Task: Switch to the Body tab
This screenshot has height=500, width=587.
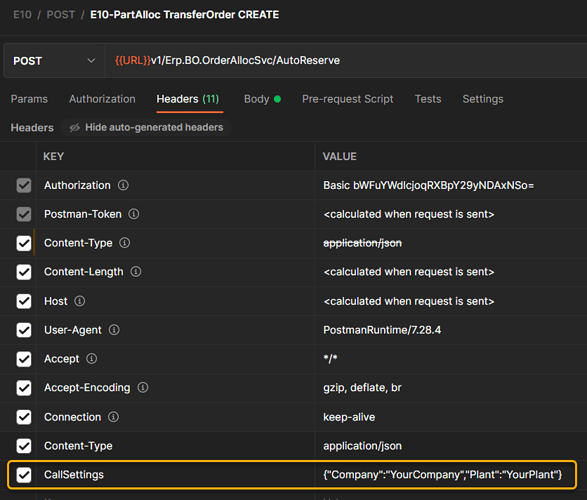Action: 262,99
